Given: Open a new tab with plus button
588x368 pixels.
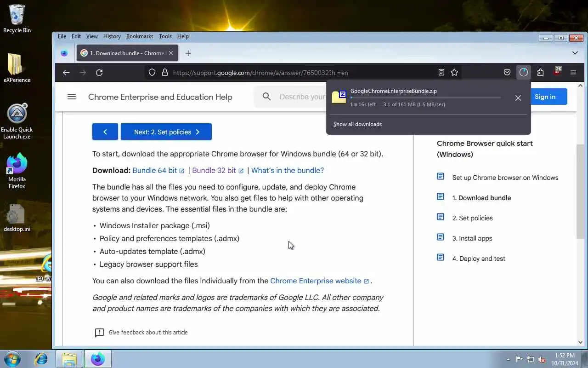Looking at the screenshot, I should click(x=188, y=53).
